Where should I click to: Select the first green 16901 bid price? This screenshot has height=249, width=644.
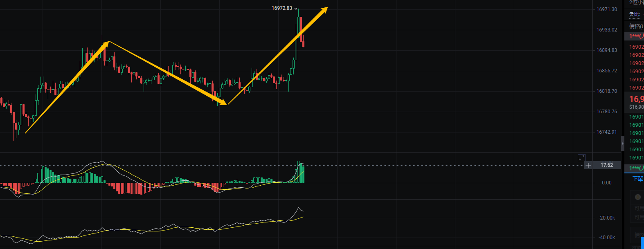(x=636, y=117)
